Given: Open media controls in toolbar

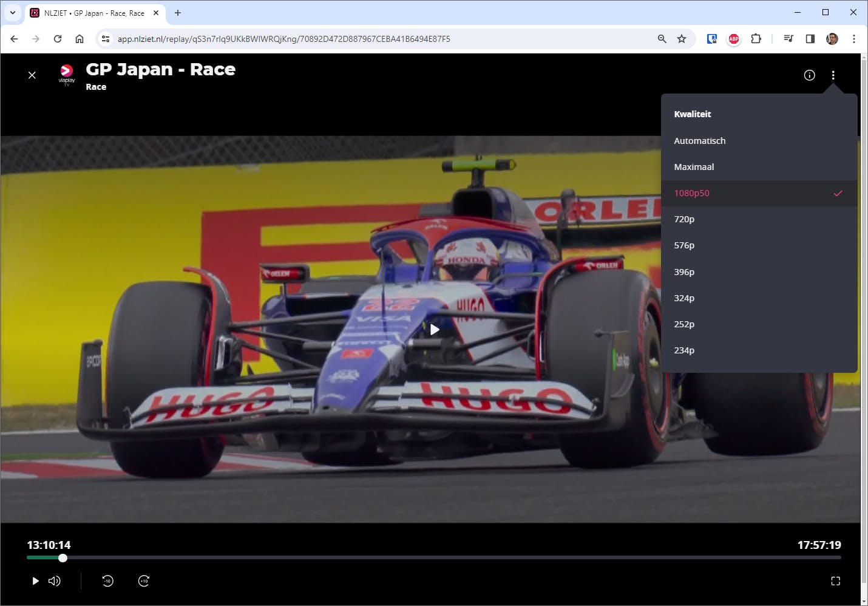Looking at the screenshot, I should click(x=788, y=39).
